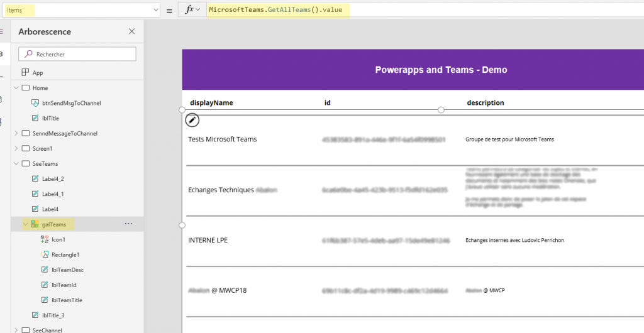Click the displayName column header
644x333 pixels.
211,103
